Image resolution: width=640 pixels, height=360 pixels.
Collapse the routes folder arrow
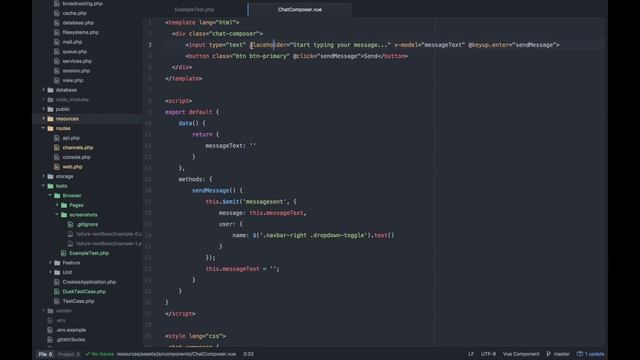click(44, 128)
